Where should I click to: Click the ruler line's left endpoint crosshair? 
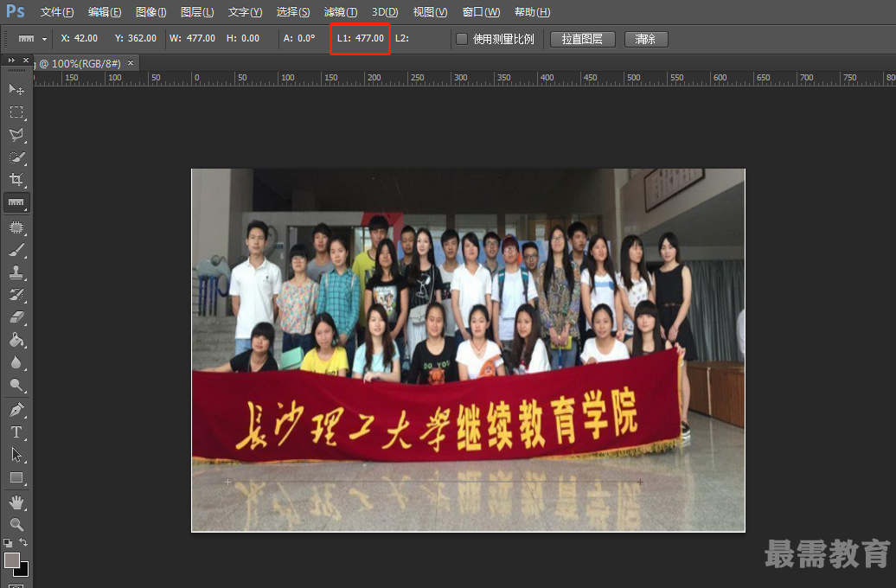(x=228, y=482)
